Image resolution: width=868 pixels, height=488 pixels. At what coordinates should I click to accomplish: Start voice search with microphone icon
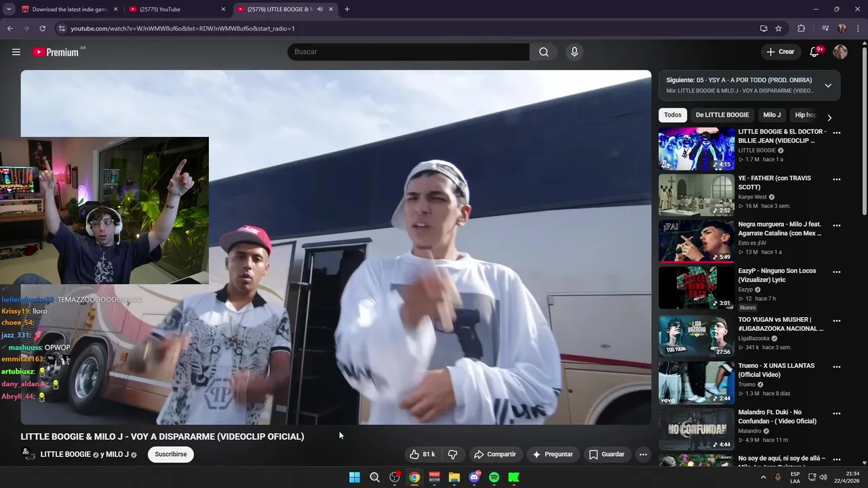click(574, 52)
